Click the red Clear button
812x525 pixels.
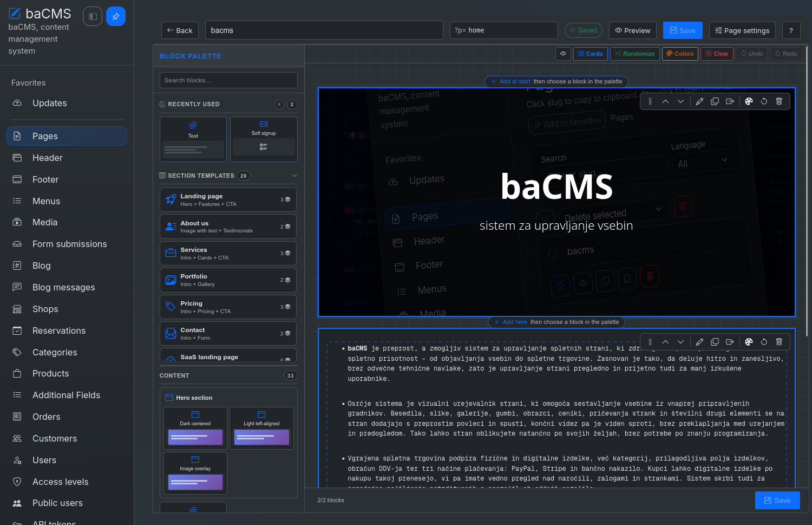point(717,54)
